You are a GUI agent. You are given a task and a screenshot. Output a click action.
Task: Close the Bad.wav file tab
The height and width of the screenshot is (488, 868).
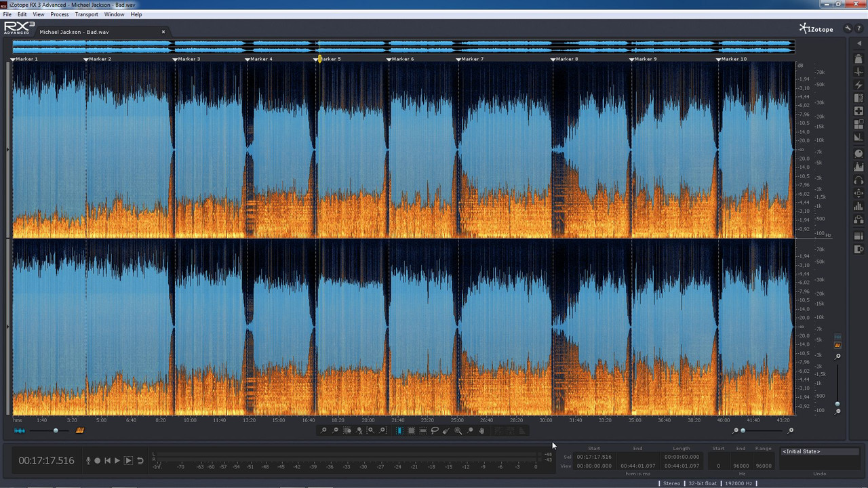point(163,32)
